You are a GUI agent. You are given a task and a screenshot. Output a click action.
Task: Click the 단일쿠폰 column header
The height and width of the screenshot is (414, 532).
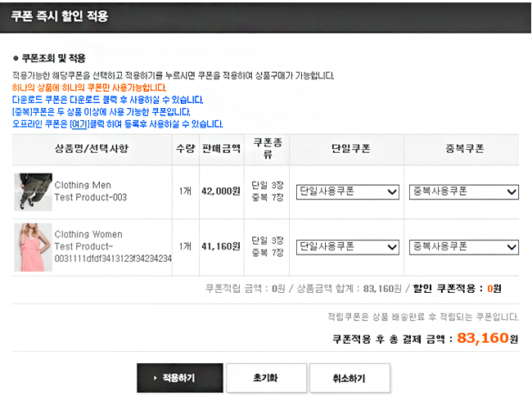pos(347,149)
